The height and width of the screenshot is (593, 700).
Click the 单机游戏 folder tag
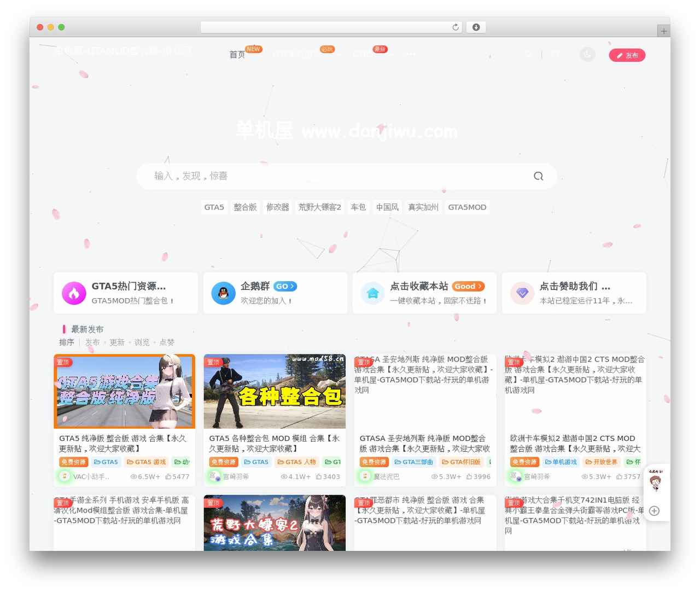561,462
